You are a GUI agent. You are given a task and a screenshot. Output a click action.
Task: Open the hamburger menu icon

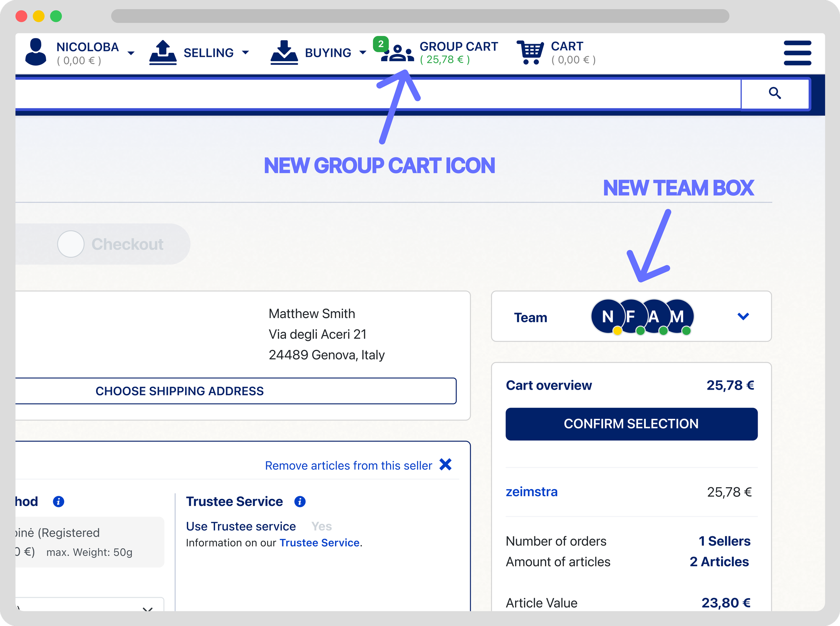(x=797, y=53)
